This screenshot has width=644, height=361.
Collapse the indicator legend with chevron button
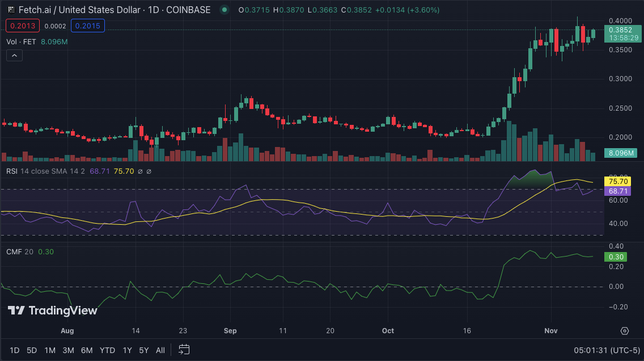pos(14,56)
